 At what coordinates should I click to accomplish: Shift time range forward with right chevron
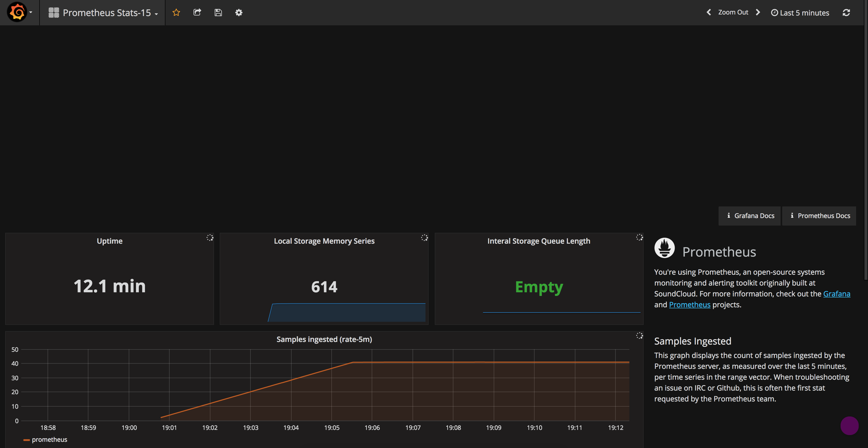(x=758, y=12)
